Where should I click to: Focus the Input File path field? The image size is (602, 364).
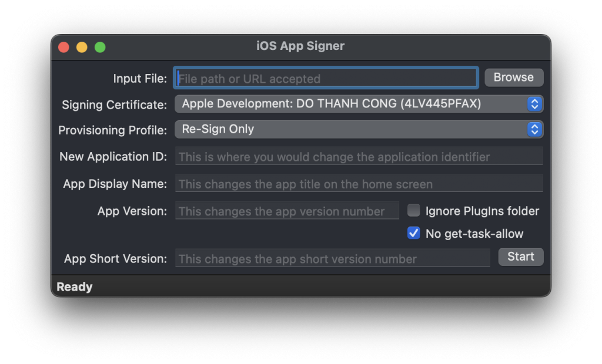pos(326,78)
